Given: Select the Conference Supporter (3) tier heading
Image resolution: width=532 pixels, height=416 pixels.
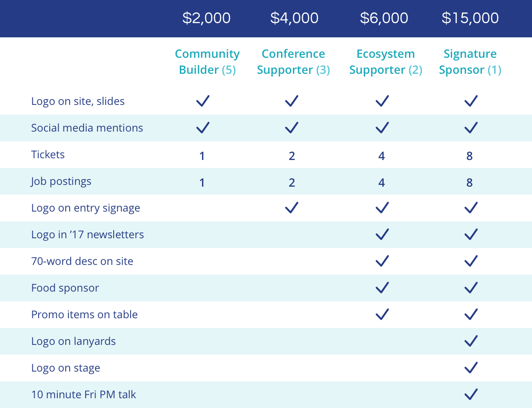Looking at the screenshot, I should (294, 62).
